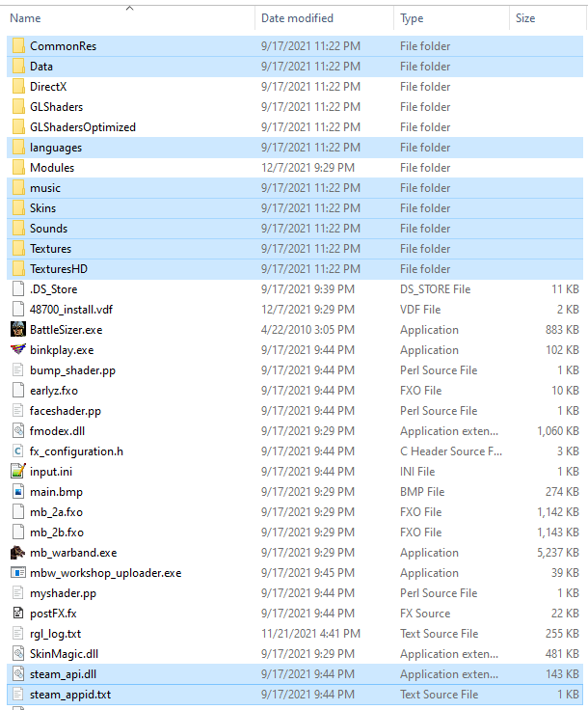Click the 5,237 KB size of mb_warband.exe
This screenshot has height=710, width=588.
coord(558,553)
